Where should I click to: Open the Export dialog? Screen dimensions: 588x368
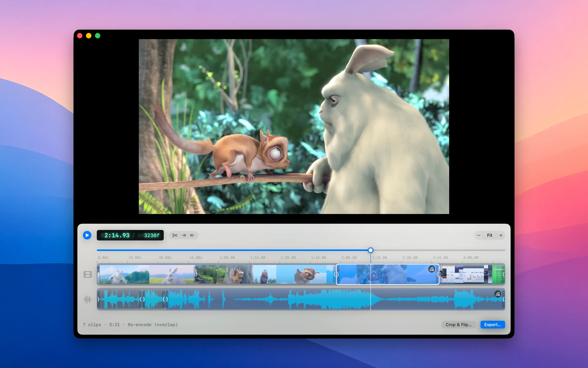pyautogui.click(x=492, y=324)
